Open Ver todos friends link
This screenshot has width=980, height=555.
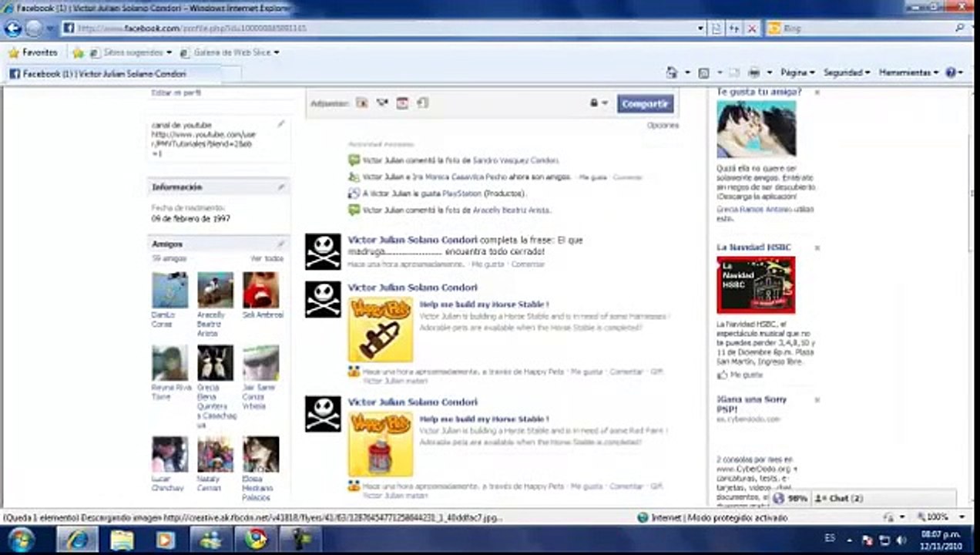[x=267, y=258]
